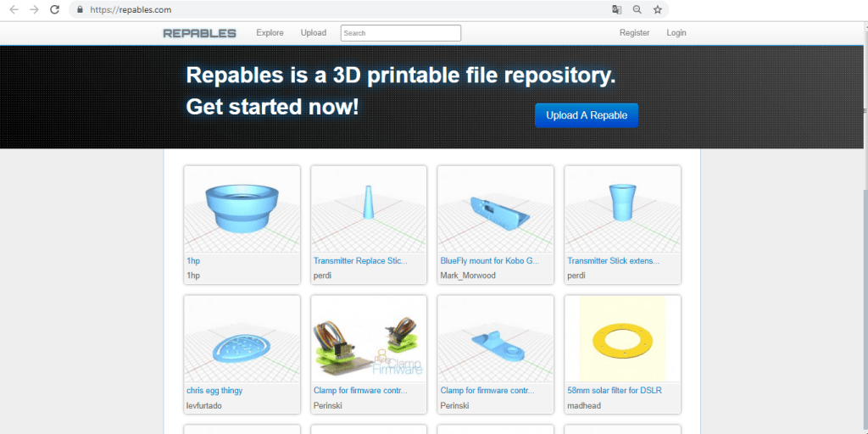Click the Login link
This screenshot has height=434, width=868.
[676, 33]
